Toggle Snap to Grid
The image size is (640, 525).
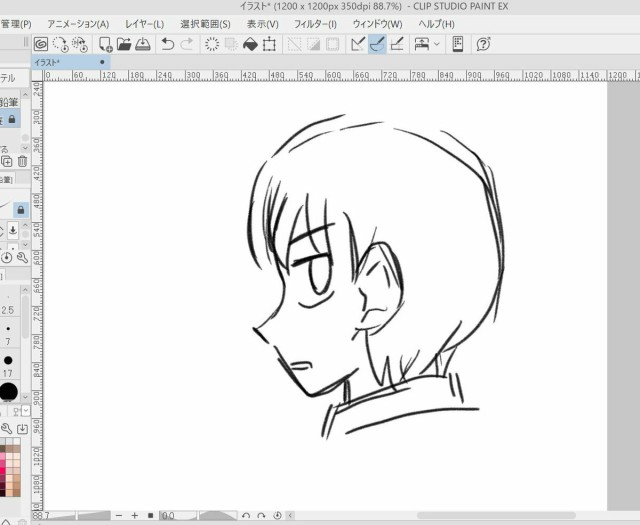[397, 44]
